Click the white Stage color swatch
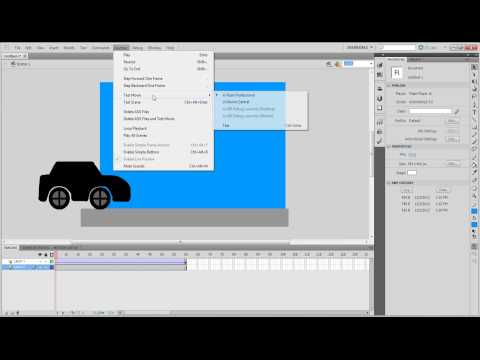 [x=412, y=173]
